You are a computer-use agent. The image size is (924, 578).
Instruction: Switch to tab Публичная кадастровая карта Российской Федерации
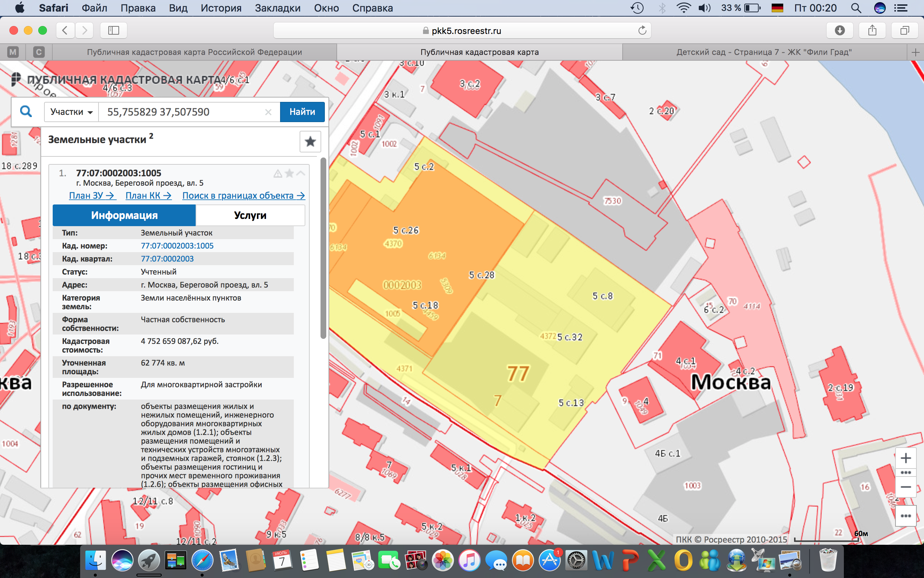coord(194,52)
